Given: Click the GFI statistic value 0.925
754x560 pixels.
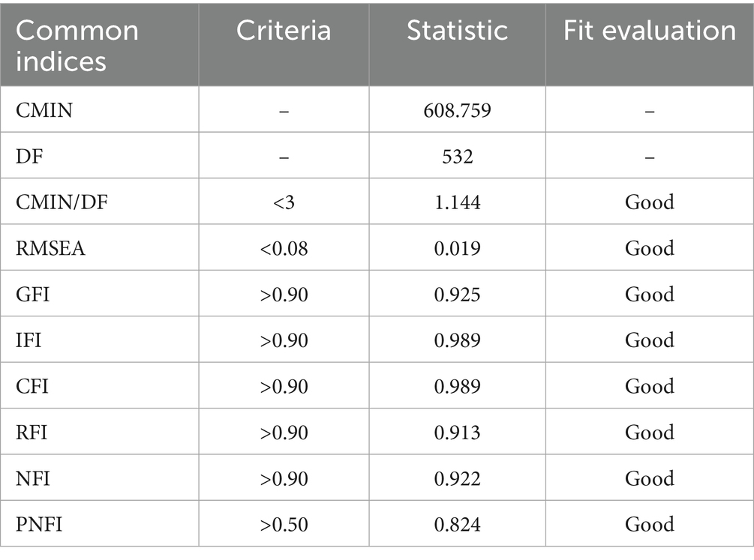Looking at the screenshot, I should 457,294.
